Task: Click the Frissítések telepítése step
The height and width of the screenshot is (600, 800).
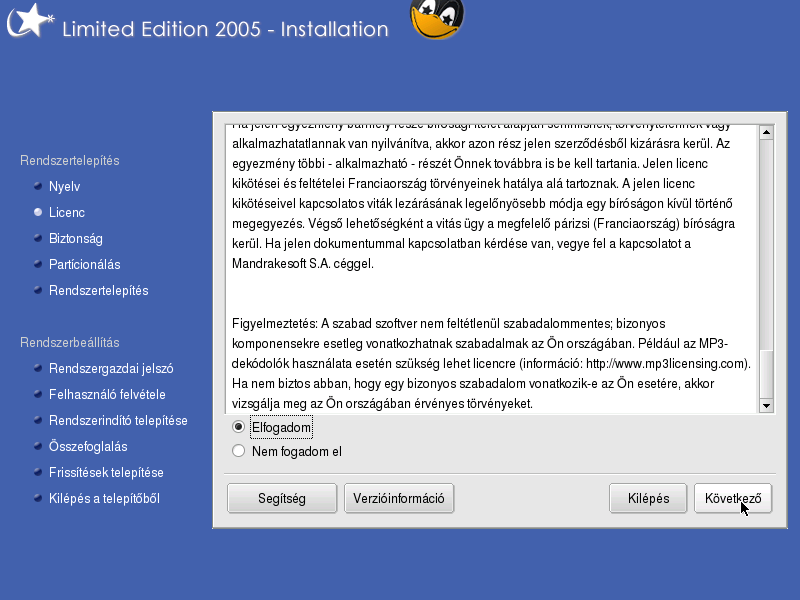Action: 106,472
